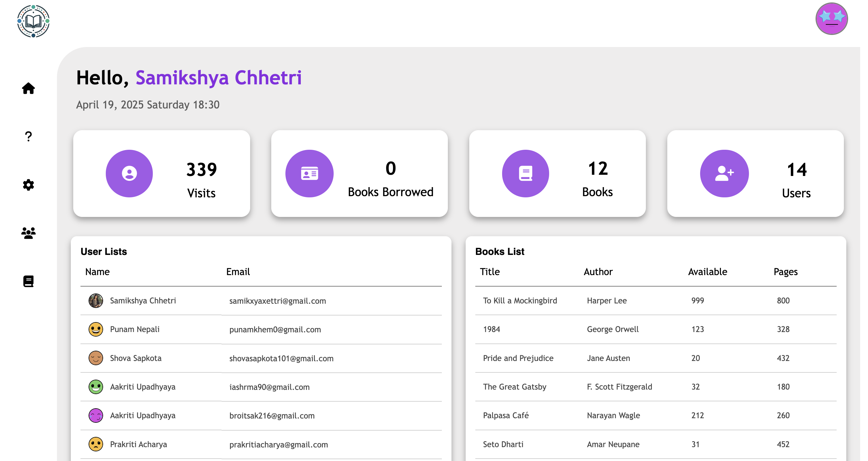Click Samikshya Chhetri's profile photo

96,301
